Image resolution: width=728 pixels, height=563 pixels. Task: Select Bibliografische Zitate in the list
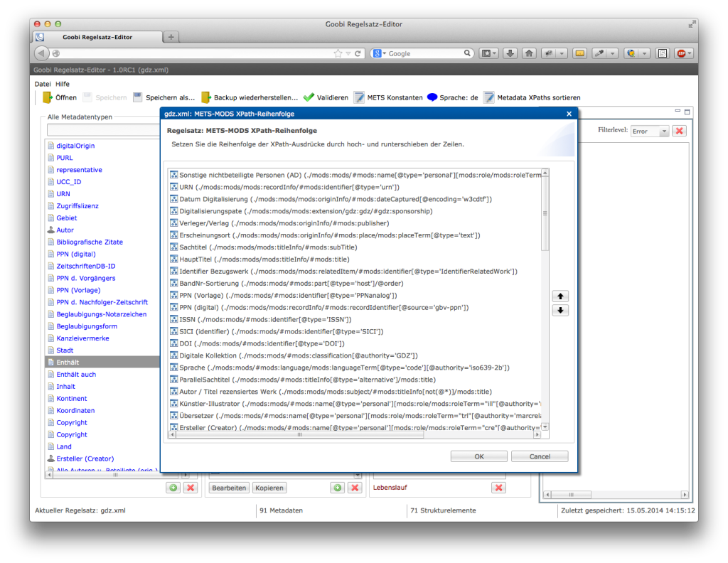(x=90, y=242)
